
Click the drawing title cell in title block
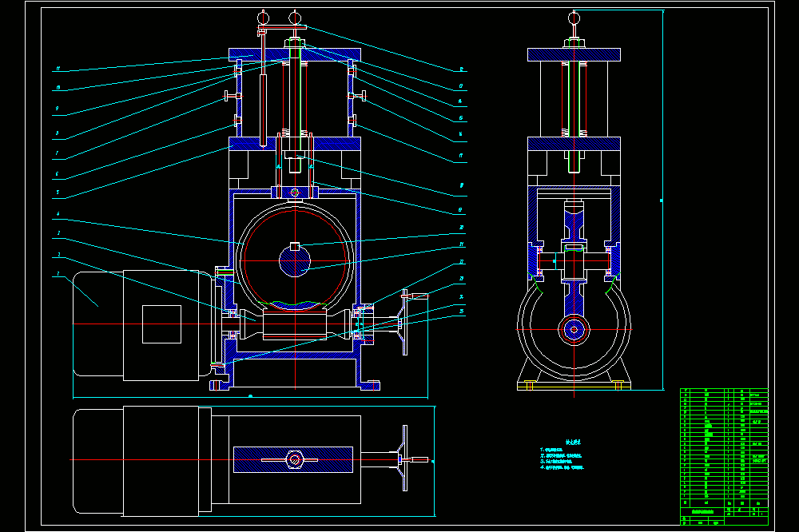pyautogui.click(x=702, y=511)
